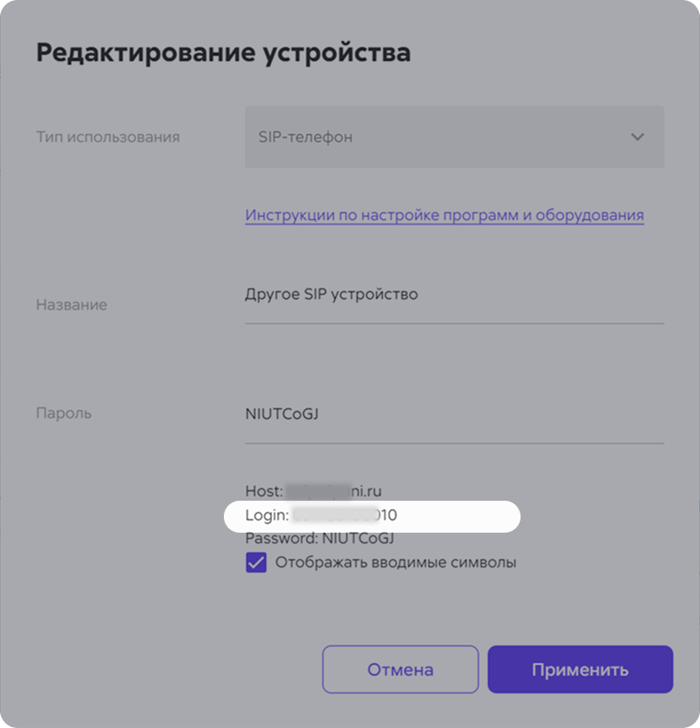Click the Login: label in highlighted row
This screenshot has height=728, width=700.
click(x=267, y=514)
